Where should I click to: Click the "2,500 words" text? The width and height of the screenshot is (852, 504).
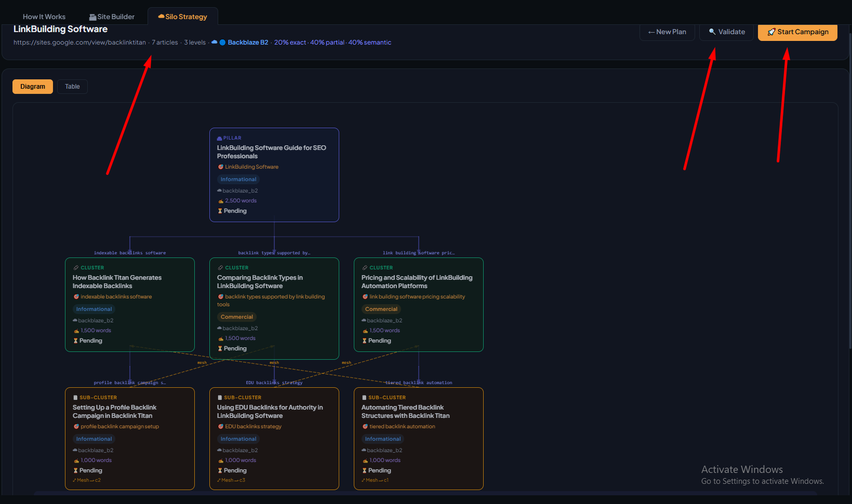coord(241,201)
